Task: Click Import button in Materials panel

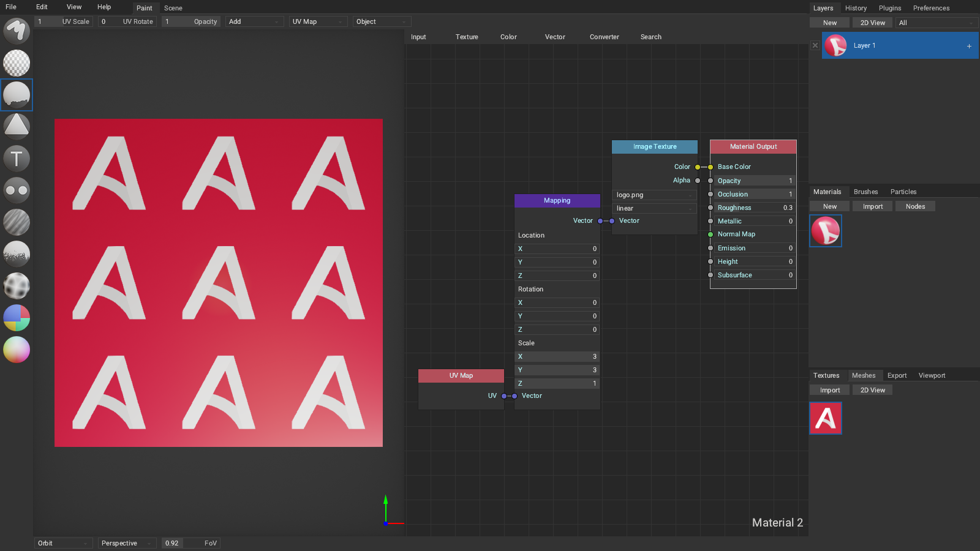Action: click(x=872, y=206)
